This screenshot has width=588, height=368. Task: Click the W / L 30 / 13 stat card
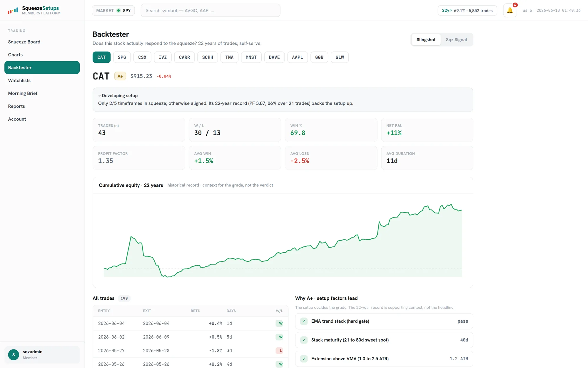coord(235,130)
